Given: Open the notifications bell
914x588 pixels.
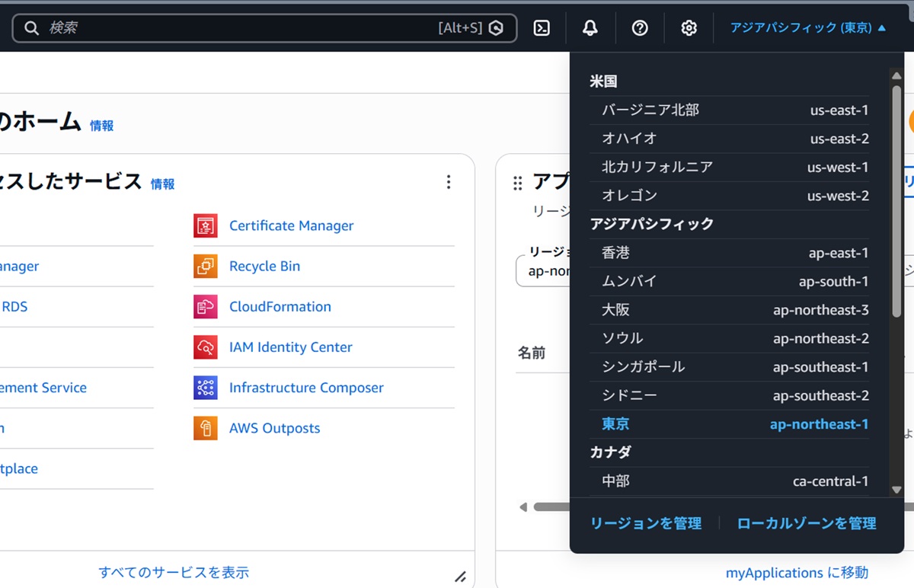Looking at the screenshot, I should 590,28.
